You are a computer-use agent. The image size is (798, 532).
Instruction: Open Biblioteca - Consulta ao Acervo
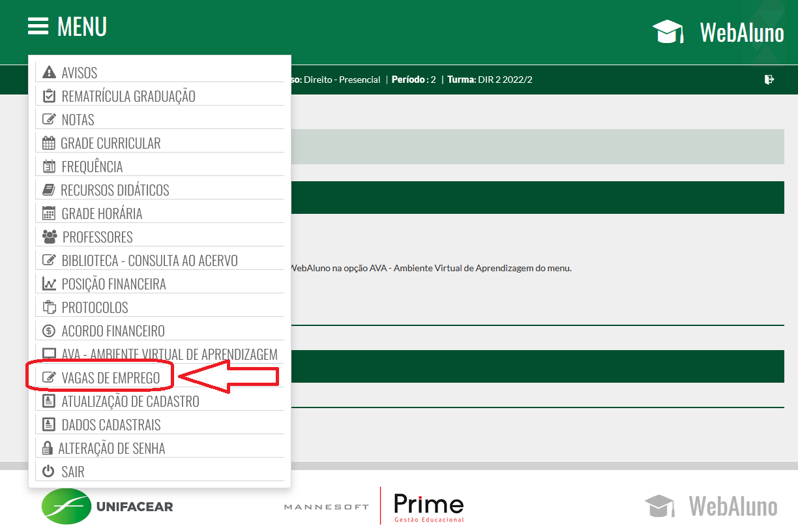coord(149,261)
